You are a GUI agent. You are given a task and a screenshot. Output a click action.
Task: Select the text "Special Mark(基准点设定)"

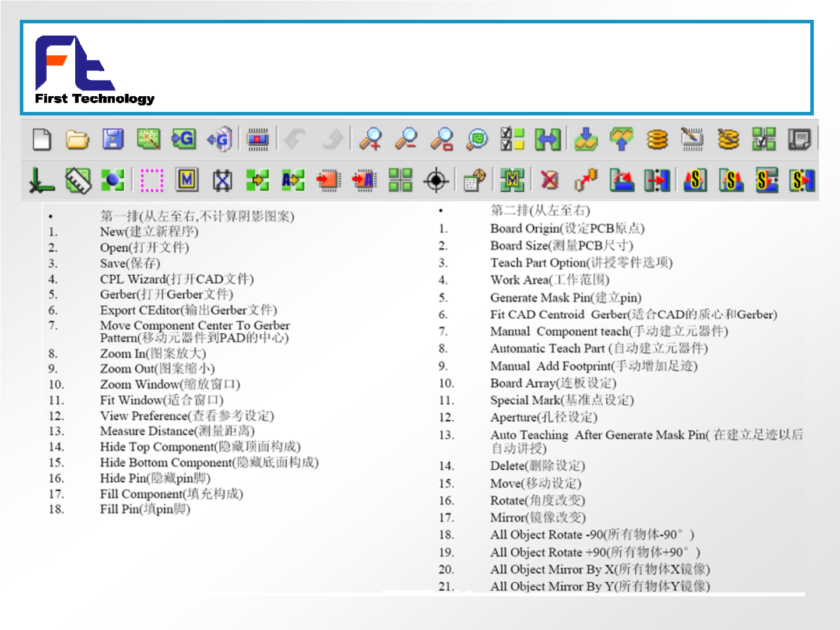tap(562, 400)
